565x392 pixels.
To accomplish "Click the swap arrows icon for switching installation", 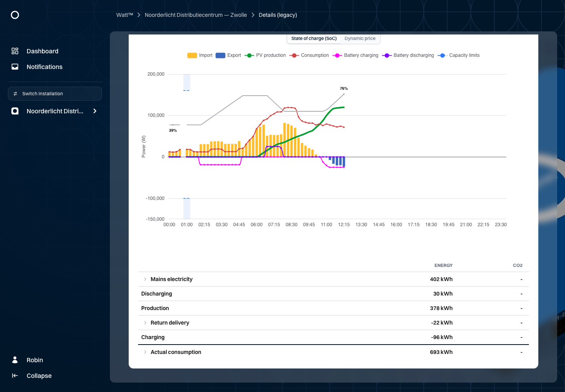I will (x=15, y=94).
